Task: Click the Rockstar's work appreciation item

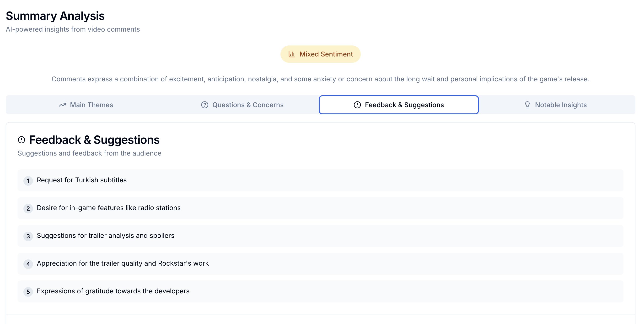Action: (x=123, y=264)
